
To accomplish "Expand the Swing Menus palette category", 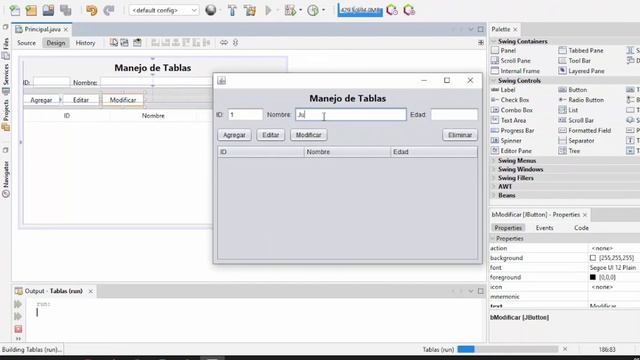I will [493, 161].
